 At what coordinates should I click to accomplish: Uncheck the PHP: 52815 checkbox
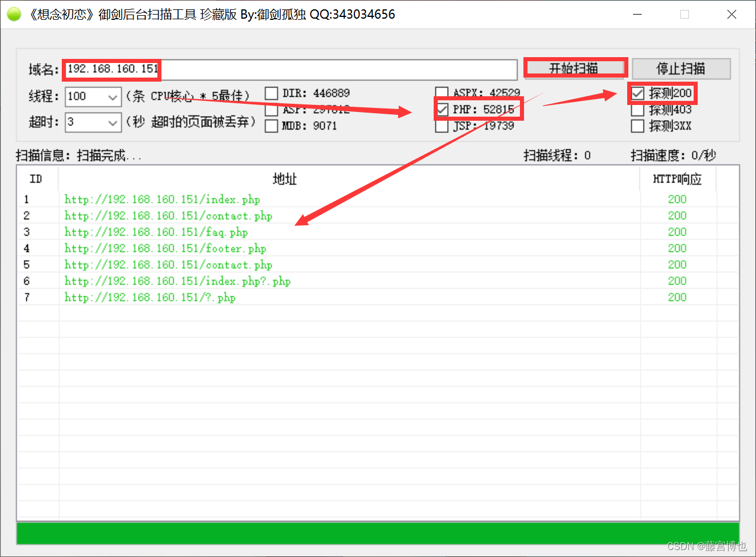pos(443,109)
